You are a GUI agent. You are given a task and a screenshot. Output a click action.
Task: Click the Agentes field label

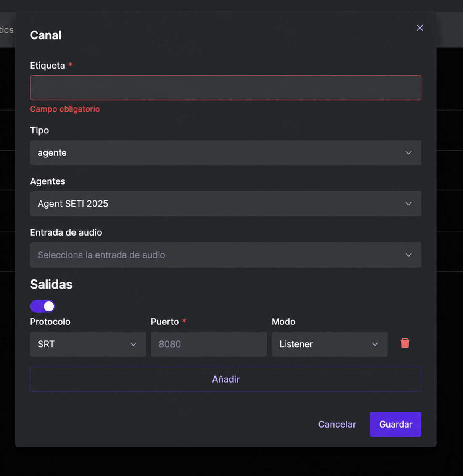(48, 181)
